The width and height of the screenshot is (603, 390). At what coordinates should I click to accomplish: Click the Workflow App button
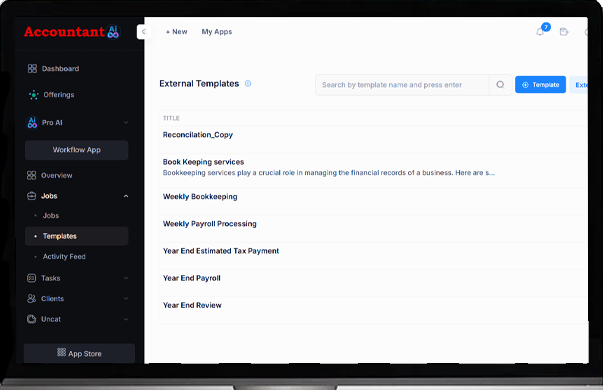pos(77,150)
